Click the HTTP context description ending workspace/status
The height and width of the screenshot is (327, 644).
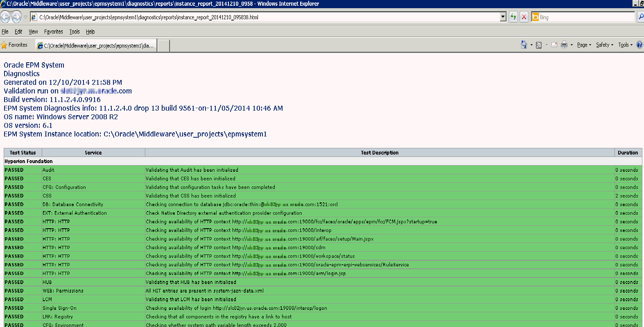(250, 256)
